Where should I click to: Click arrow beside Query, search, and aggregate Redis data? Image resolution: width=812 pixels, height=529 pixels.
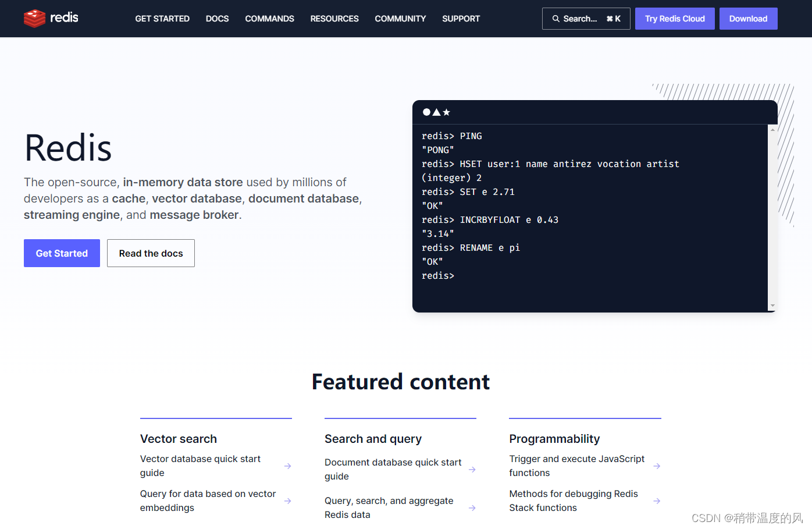click(x=472, y=508)
